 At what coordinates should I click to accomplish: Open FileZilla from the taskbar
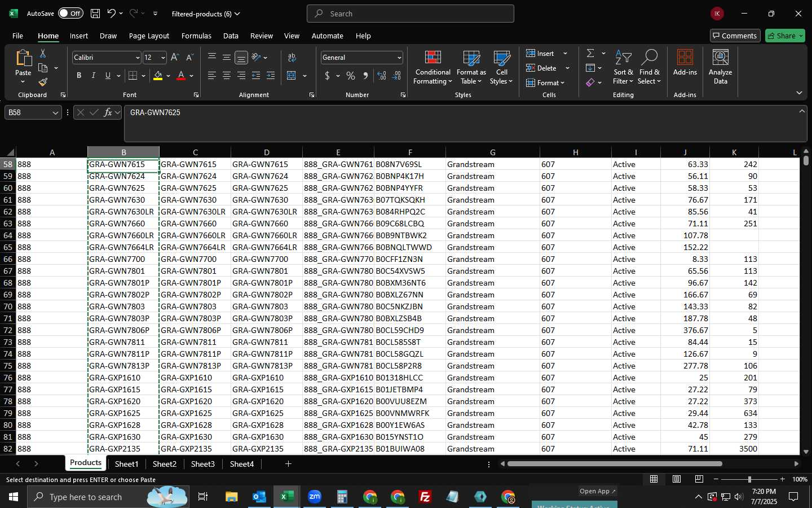(x=425, y=497)
